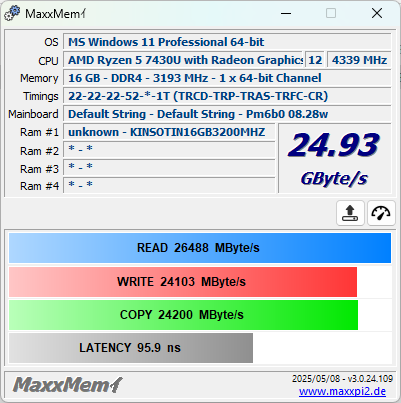Minimize the MaxxMem window
This screenshot has width=401, height=403.
click(x=286, y=14)
